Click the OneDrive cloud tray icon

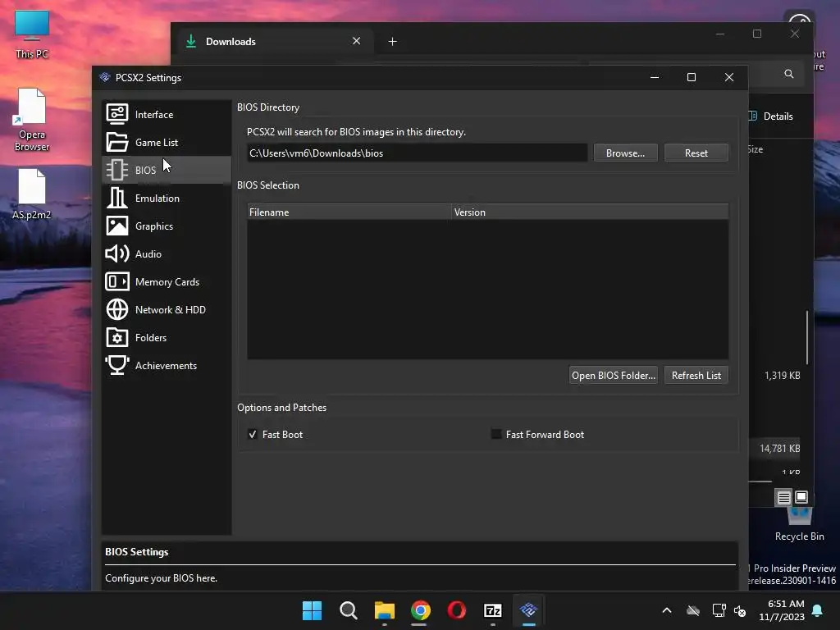[693, 610]
